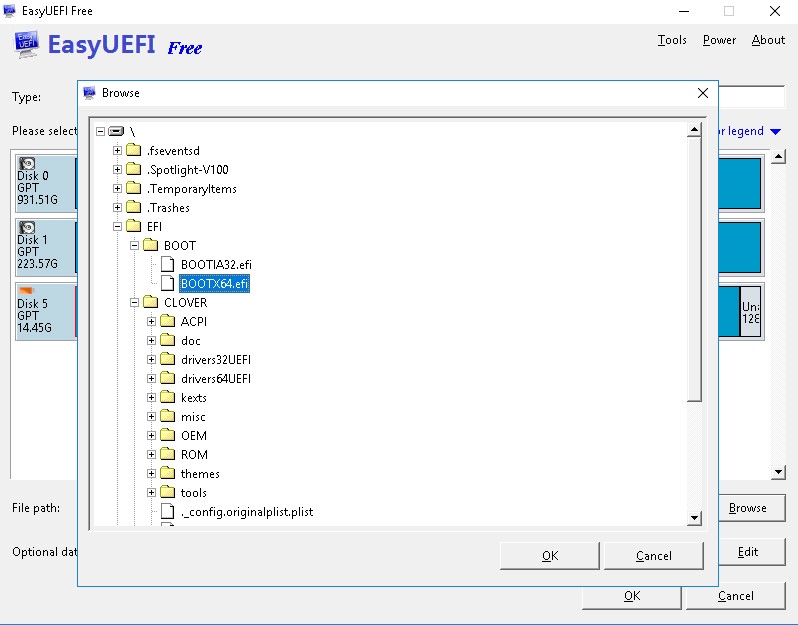Viewport: 798px width, 625px height.
Task: Confirm with OK in Browse dialog
Action: pos(550,556)
